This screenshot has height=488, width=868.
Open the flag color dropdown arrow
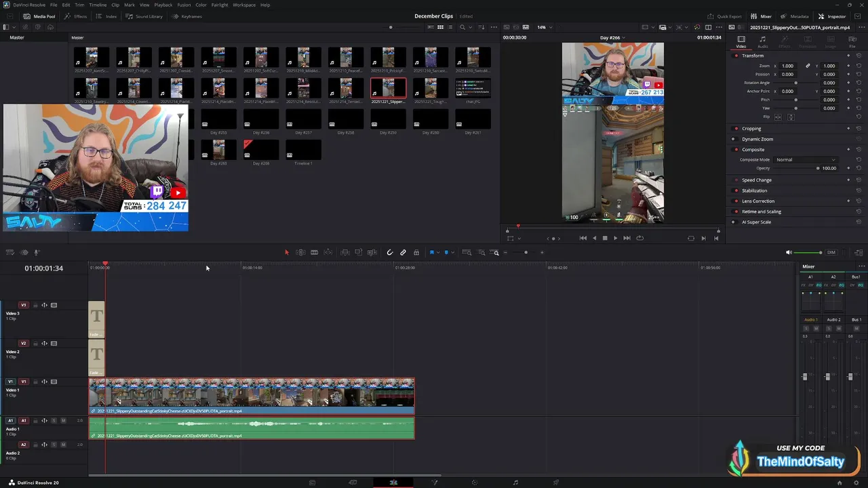click(x=439, y=252)
